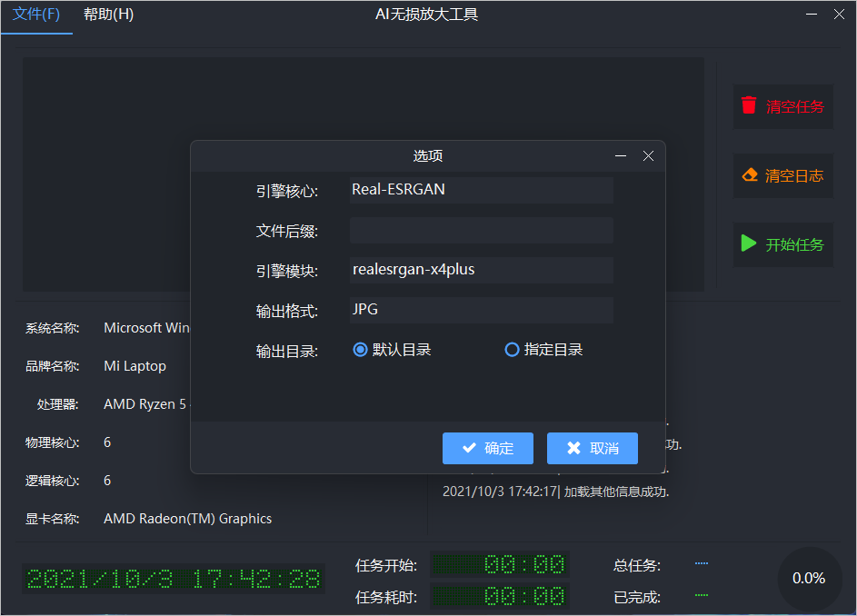Click the checkmark icon on 确定 button

[469, 448]
